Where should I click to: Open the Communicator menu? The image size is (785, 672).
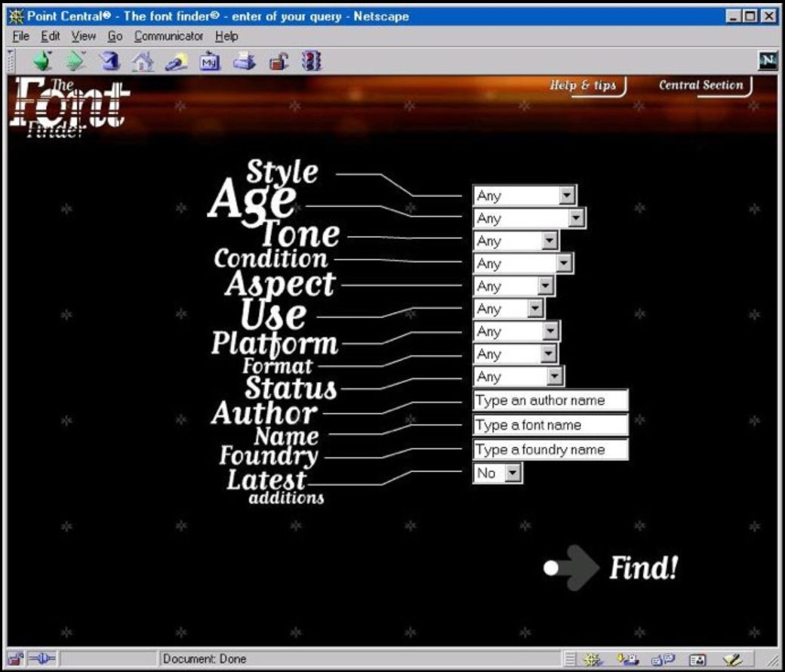(169, 36)
